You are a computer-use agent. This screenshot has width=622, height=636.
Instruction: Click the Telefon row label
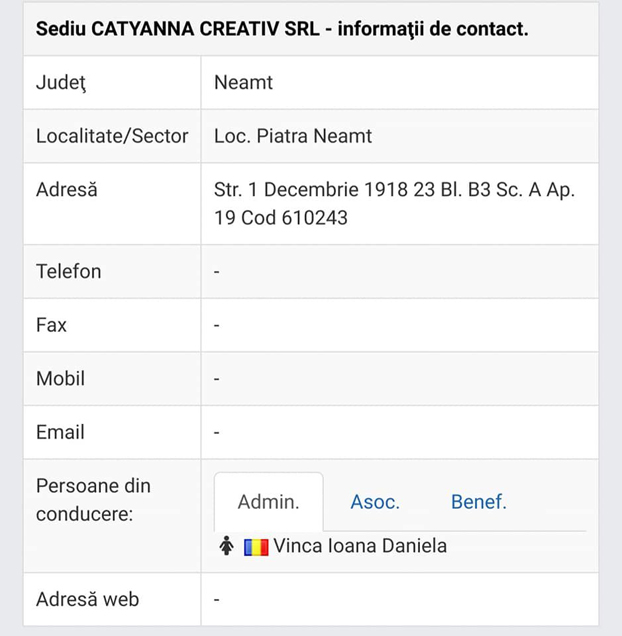68,271
